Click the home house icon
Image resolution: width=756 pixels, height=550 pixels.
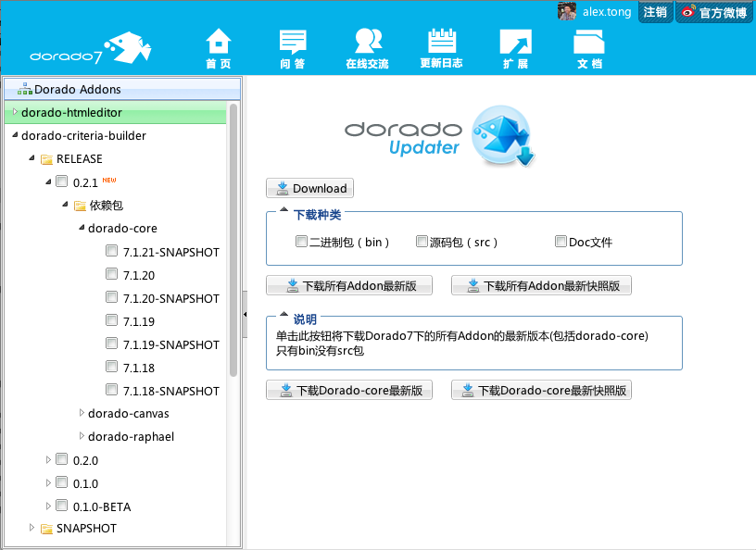[x=218, y=43]
